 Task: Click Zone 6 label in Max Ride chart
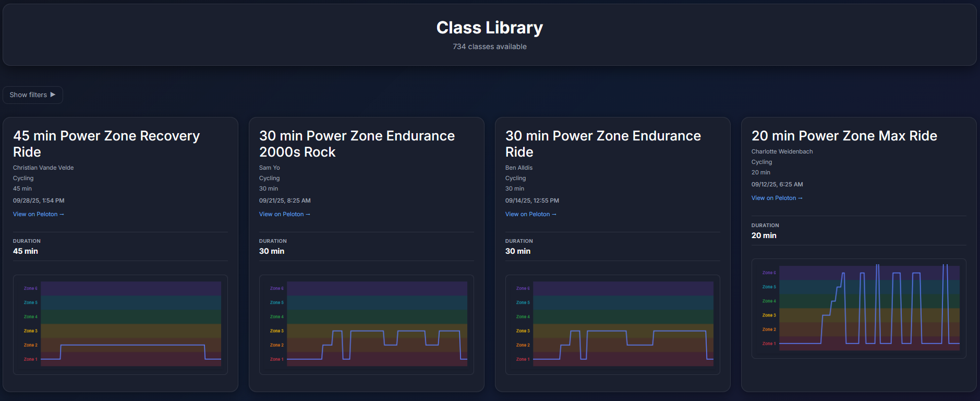[x=769, y=273]
